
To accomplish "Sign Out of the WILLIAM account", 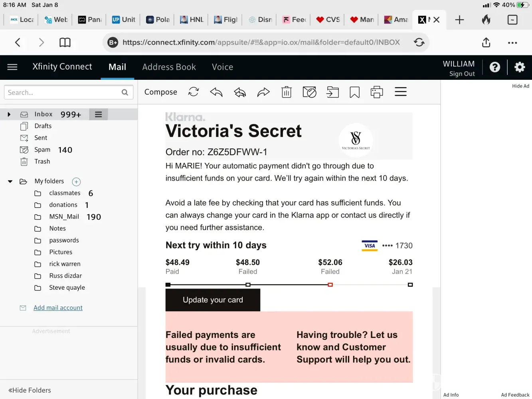I will click(x=462, y=74).
